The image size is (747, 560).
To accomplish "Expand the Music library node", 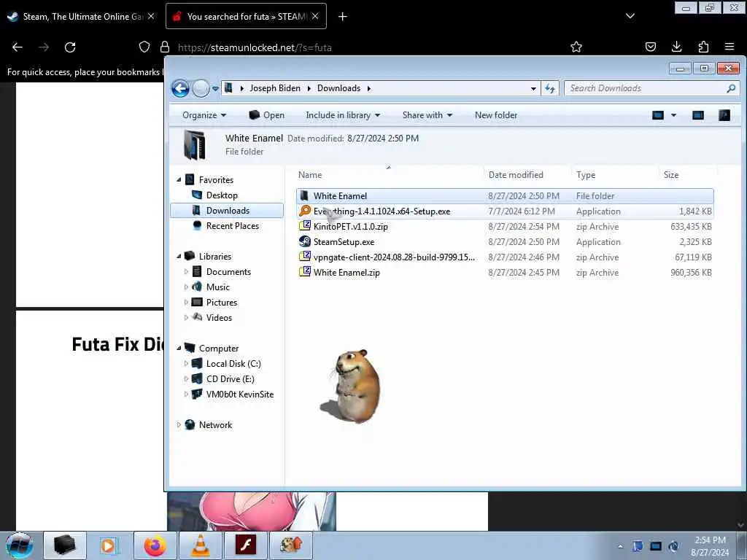I will (186, 287).
